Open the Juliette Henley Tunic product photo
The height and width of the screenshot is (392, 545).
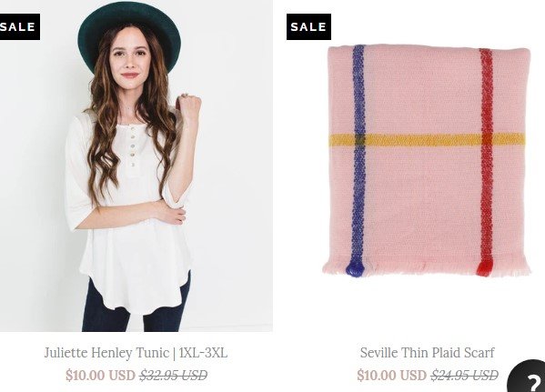[136, 166]
